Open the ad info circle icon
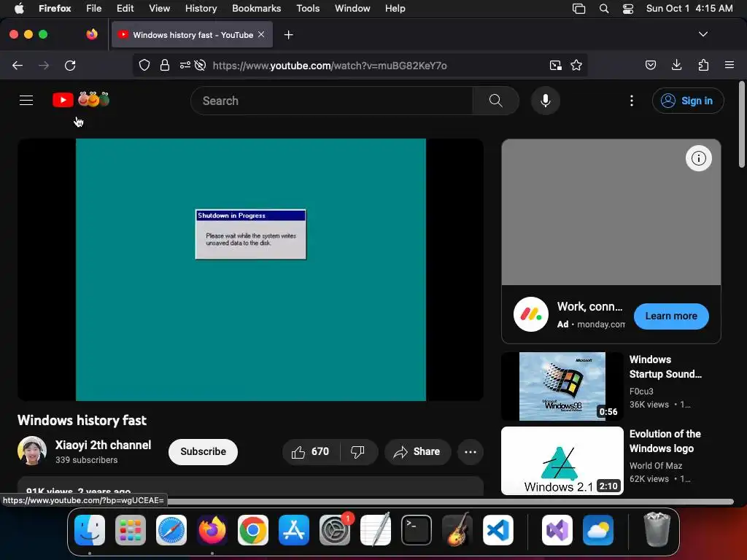This screenshot has height=560, width=747. [x=698, y=158]
